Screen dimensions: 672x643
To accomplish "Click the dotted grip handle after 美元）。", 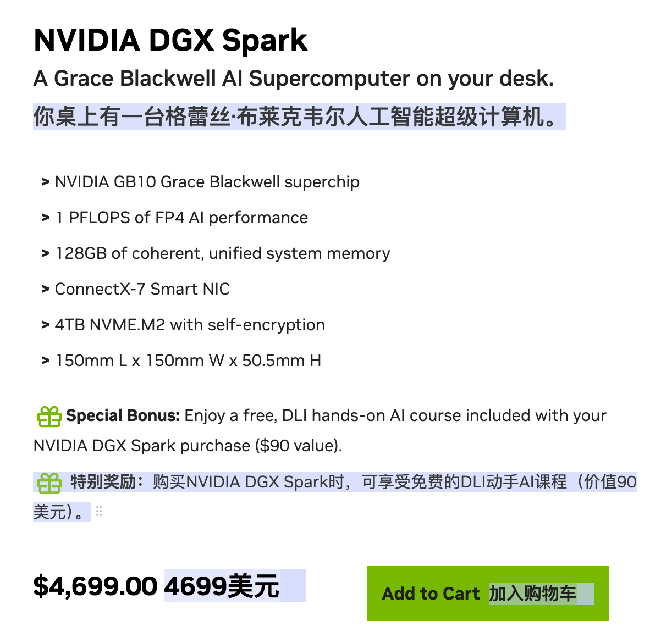I will tap(99, 512).
